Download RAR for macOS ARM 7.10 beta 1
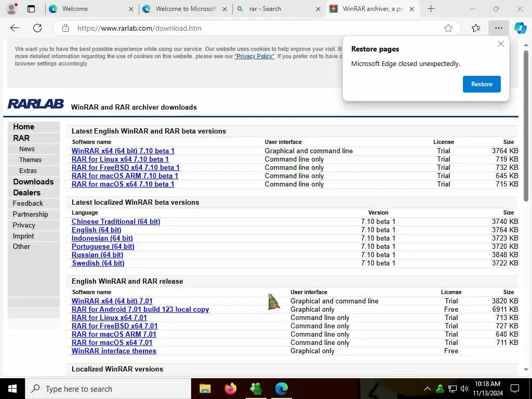The height and width of the screenshot is (399, 532). pyautogui.click(x=125, y=176)
